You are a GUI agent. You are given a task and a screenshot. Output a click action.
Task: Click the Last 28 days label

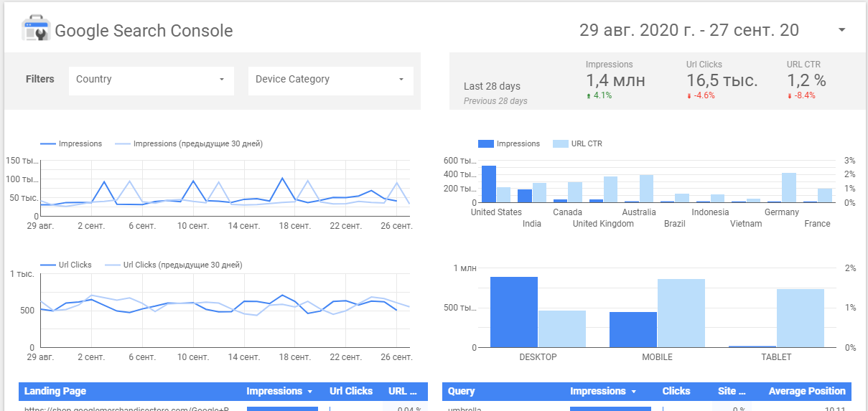tap(492, 86)
